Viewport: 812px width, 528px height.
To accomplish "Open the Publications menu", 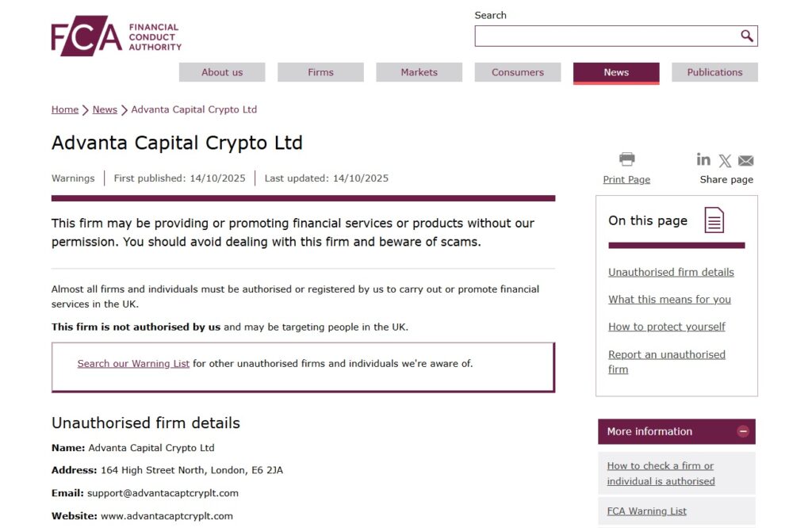I will (x=714, y=72).
